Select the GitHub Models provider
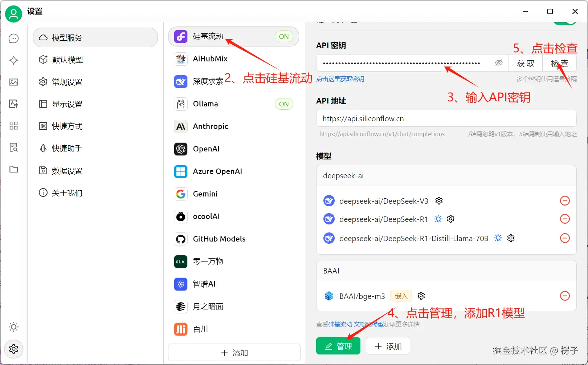The height and width of the screenshot is (365, 588). (x=234, y=239)
